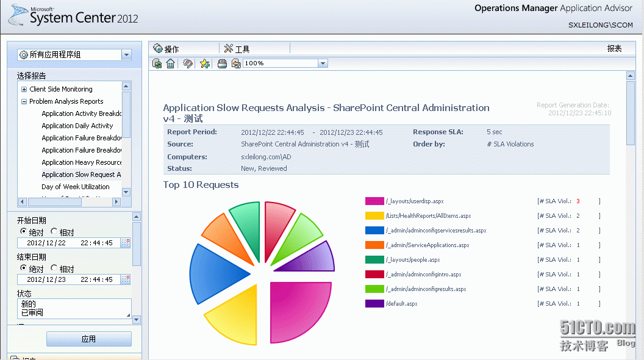Select 相对 radio under 结束日期
Screen dimensions: 644x360
54,268
